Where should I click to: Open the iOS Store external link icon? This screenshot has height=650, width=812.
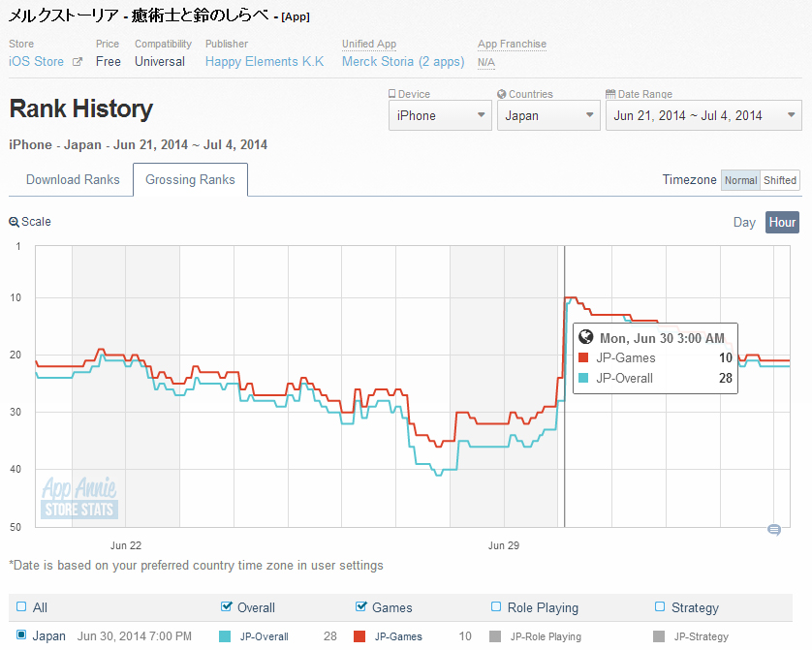[78, 62]
